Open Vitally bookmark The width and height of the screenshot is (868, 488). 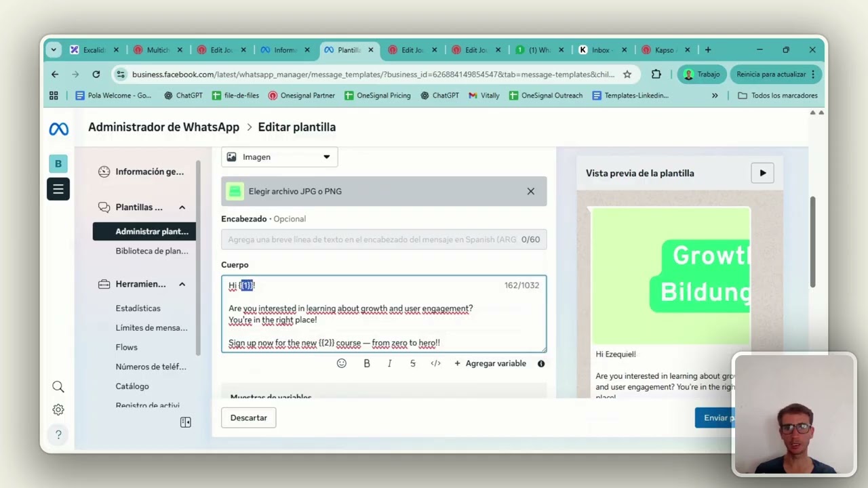484,96
